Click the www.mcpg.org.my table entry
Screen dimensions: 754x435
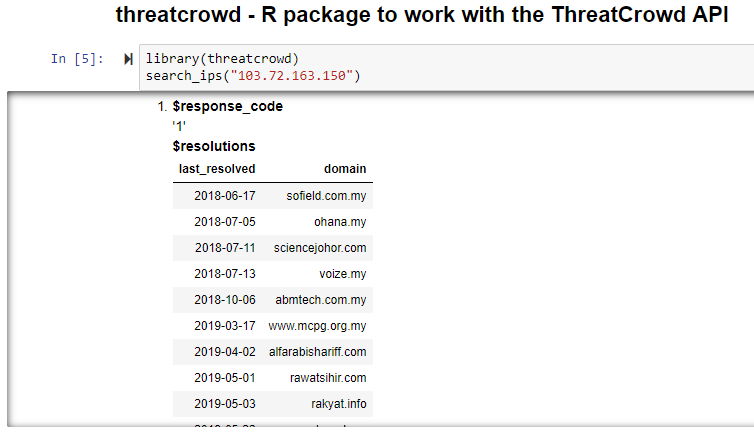317,326
